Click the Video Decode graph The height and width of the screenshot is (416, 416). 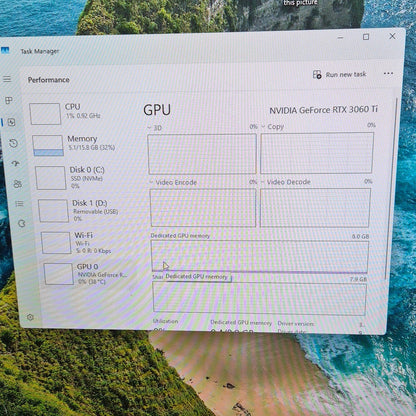pyautogui.click(x=315, y=208)
